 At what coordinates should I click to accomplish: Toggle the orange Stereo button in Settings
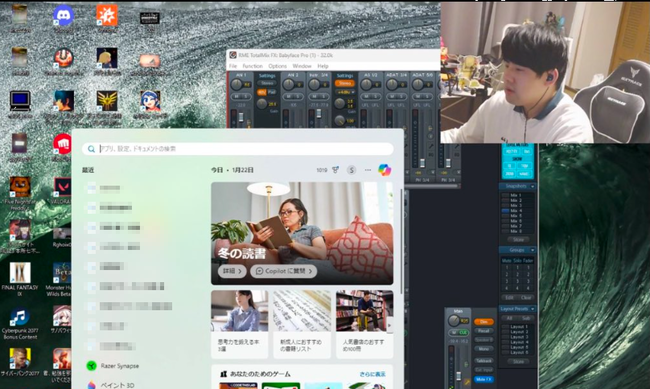coord(345,83)
